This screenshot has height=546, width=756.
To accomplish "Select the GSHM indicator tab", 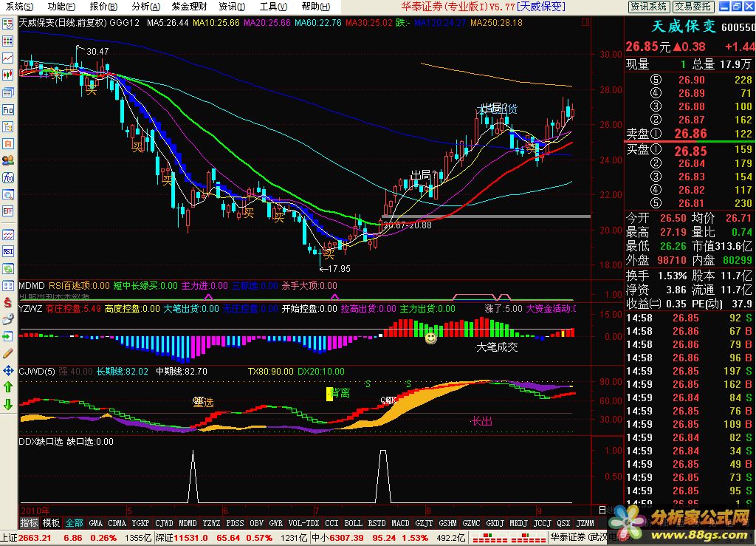I will tap(447, 523).
